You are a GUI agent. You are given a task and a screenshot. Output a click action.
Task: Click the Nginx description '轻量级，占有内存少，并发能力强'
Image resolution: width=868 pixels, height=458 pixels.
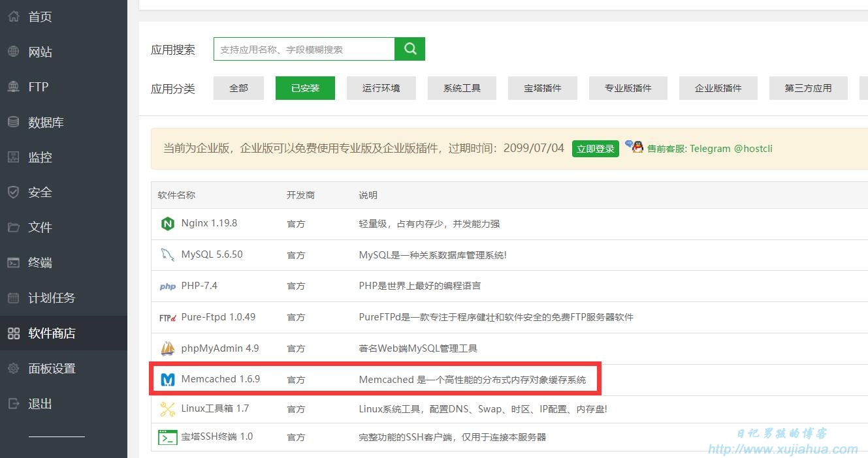click(429, 224)
